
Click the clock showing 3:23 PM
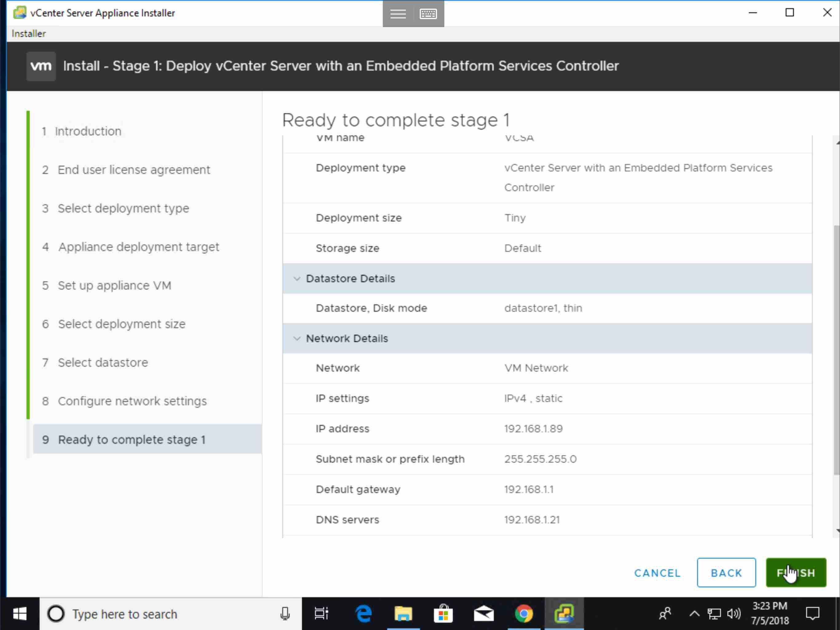[x=770, y=613]
